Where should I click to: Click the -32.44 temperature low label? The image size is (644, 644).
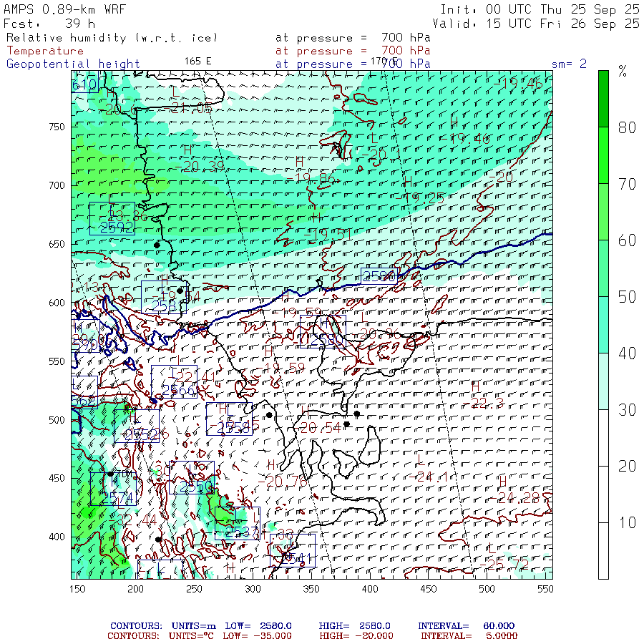132,520
